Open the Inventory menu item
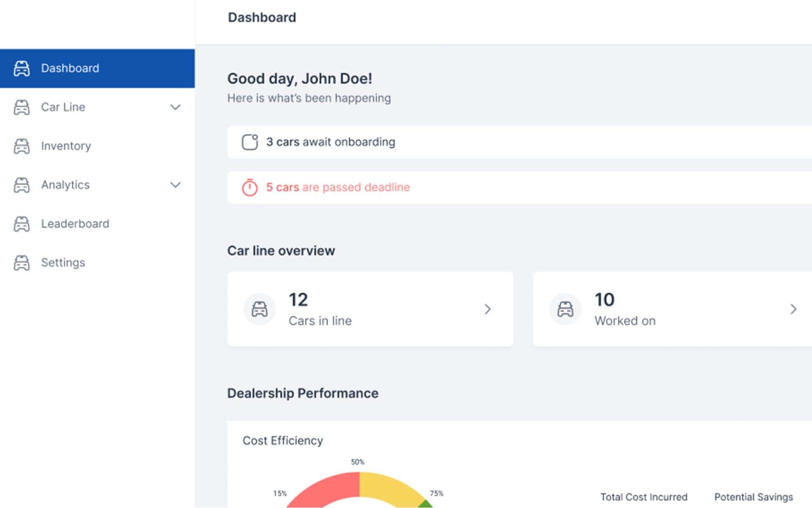This screenshot has height=508, width=812. click(66, 146)
